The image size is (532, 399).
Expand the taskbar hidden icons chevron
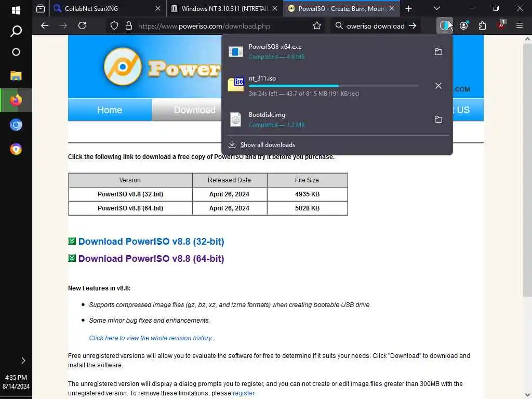pyautogui.click(x=23, y=361)
